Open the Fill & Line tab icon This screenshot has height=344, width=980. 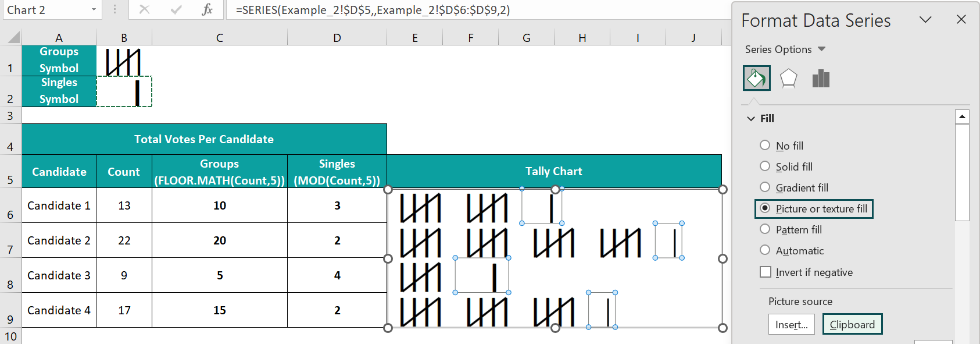(x=756, y=78)
